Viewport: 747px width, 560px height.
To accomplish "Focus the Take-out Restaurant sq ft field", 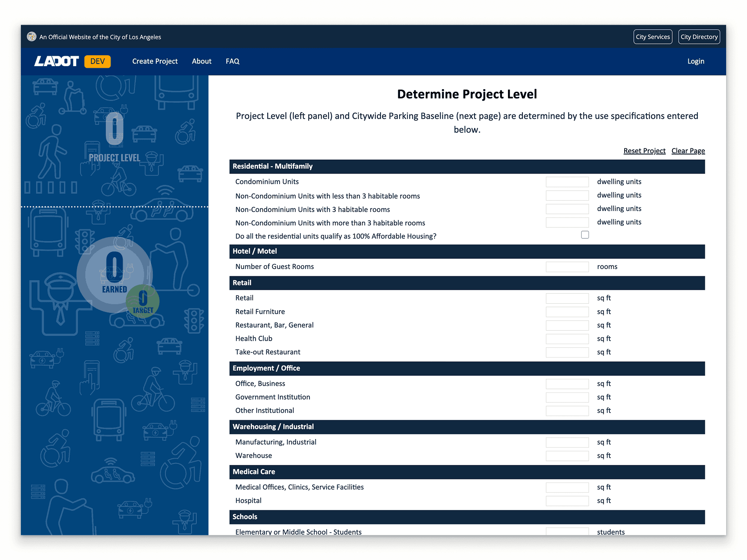I will point(567,352).
